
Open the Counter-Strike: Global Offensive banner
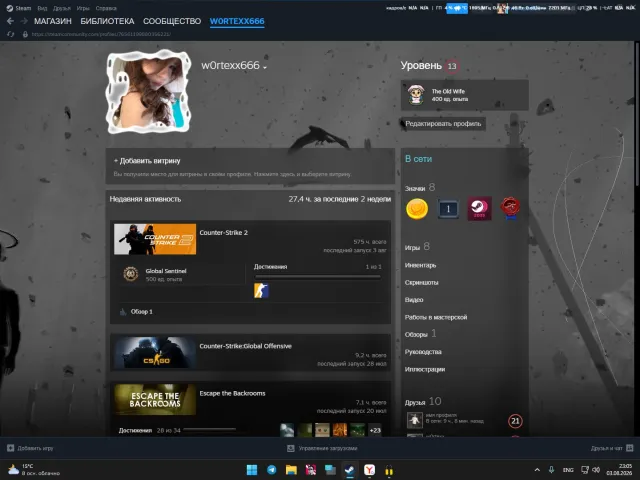pos(155,353)
